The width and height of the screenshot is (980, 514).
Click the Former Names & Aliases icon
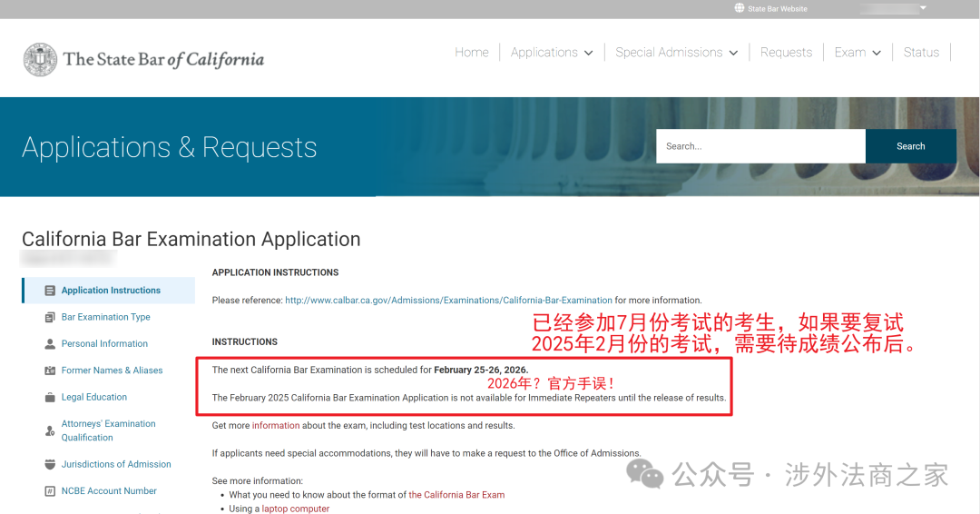coord(50,371)
